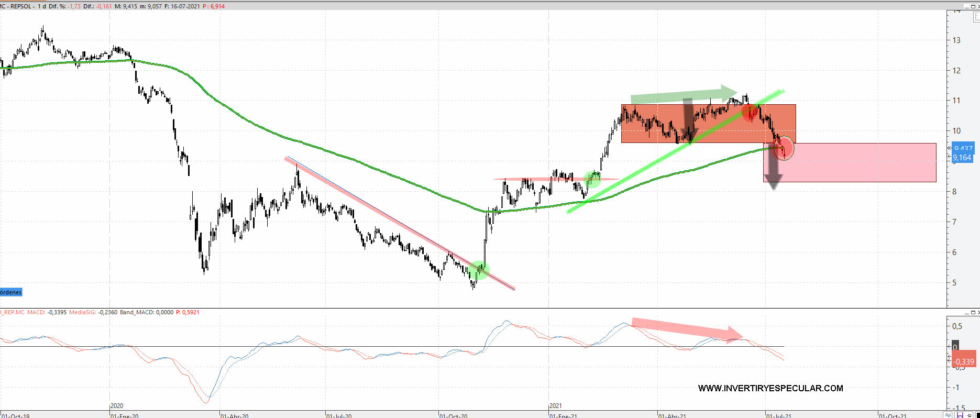This screenshot has width=980, height=418.
Task: Click the black color swatch at bottom right
Action: [977, 415]
